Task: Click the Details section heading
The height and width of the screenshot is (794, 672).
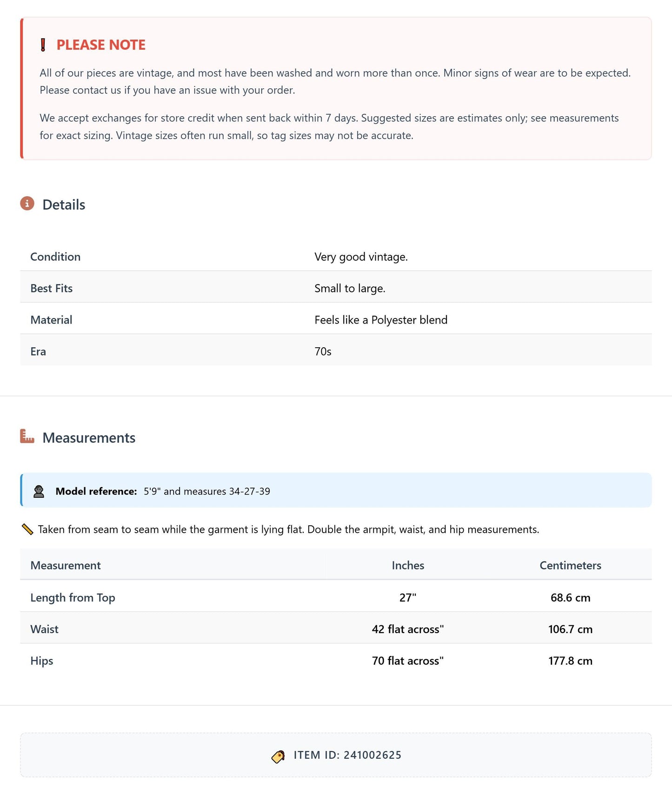Action: (x=64, y=205)
